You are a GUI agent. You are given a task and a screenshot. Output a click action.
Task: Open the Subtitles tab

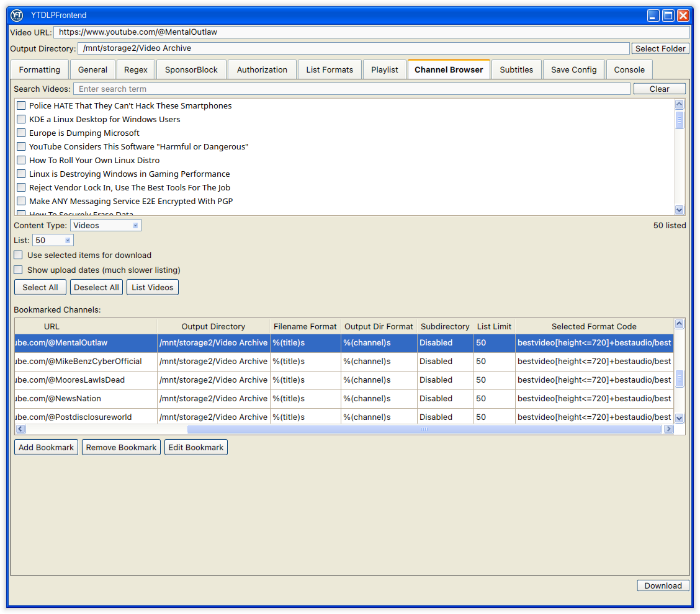(x=516, y=69)
